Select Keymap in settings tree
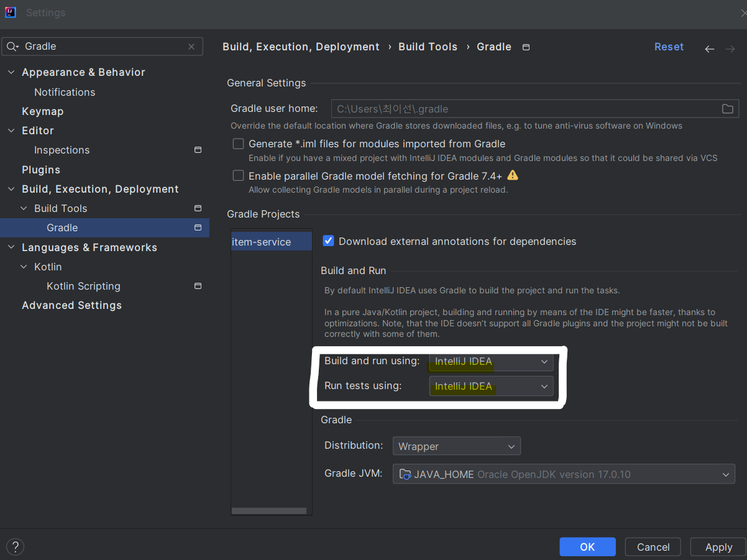 point(42,111)
